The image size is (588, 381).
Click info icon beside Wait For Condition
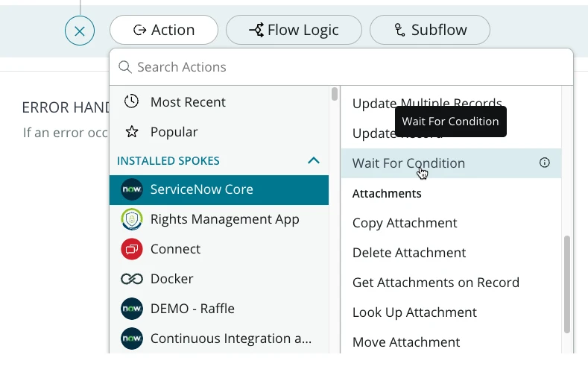pos(545,163)
